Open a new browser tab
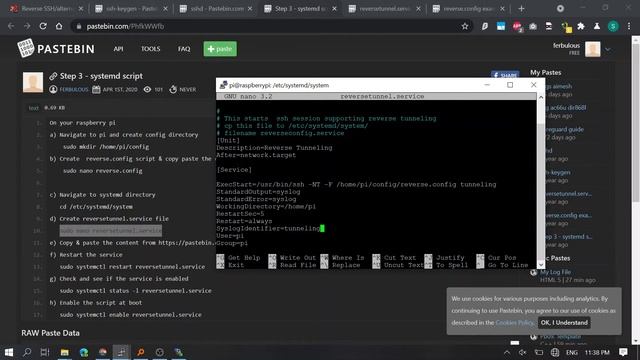Screen dimensions: 640x360 (521, 8)
